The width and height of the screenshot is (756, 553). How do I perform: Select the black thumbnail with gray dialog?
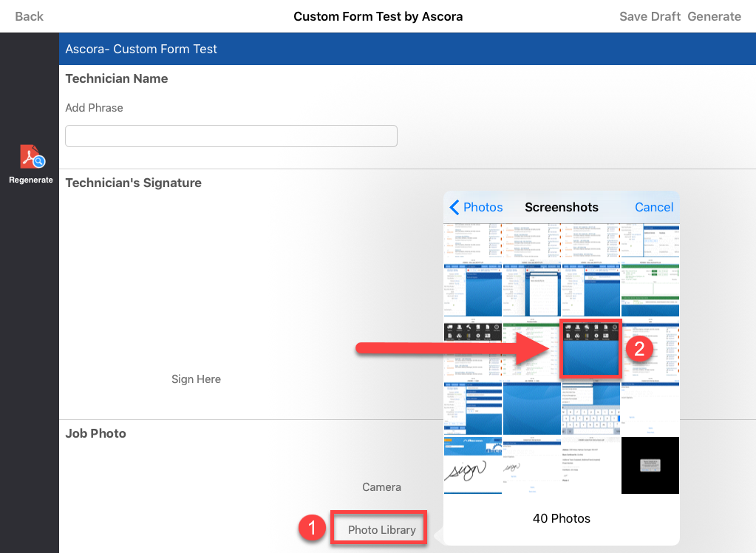650,465
